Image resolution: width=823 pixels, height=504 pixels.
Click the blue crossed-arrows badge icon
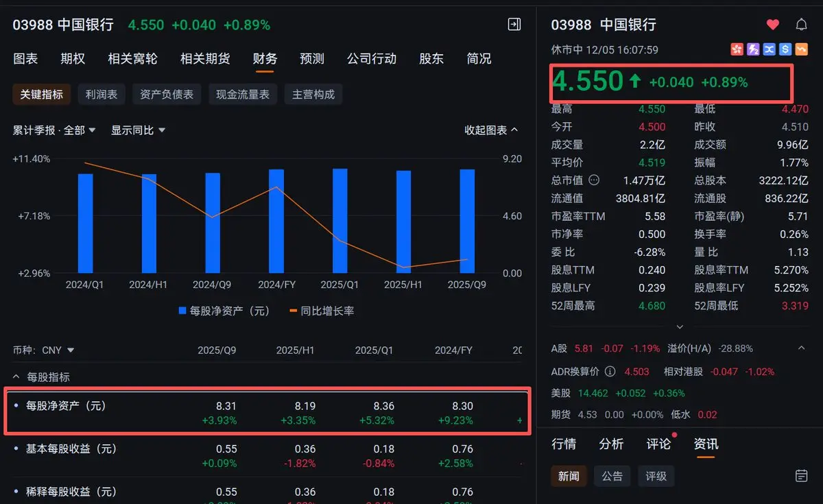click(x=769, y=49)
